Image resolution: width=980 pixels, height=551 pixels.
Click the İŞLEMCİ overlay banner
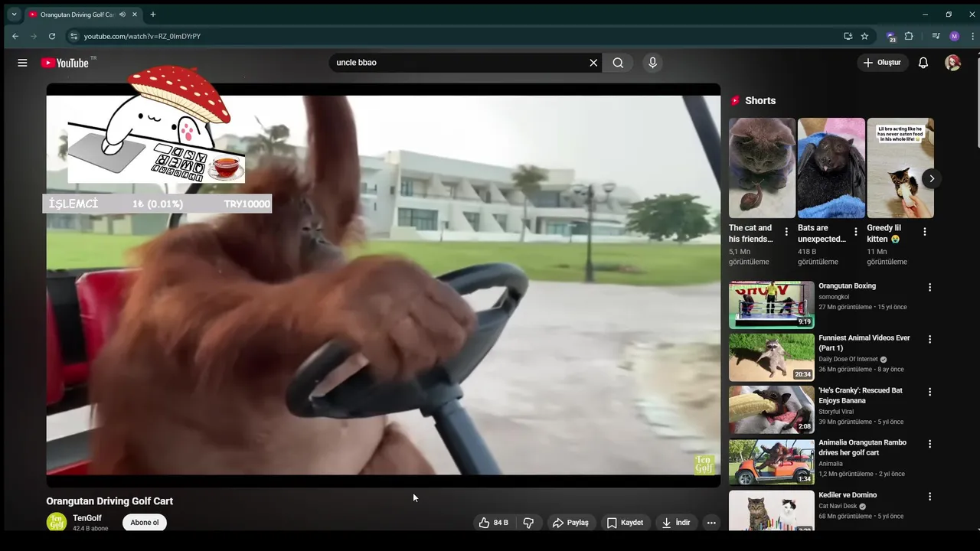pyautogui.click(x=157, y=204)
